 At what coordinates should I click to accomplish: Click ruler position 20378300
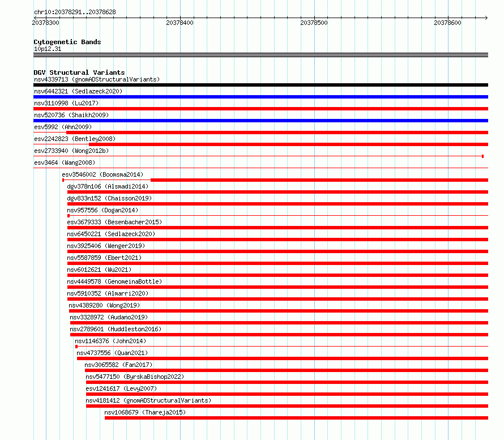tap(46, 23)
